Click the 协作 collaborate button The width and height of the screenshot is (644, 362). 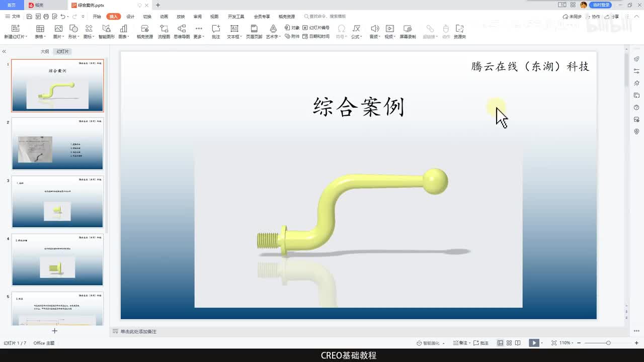point(593,17)
